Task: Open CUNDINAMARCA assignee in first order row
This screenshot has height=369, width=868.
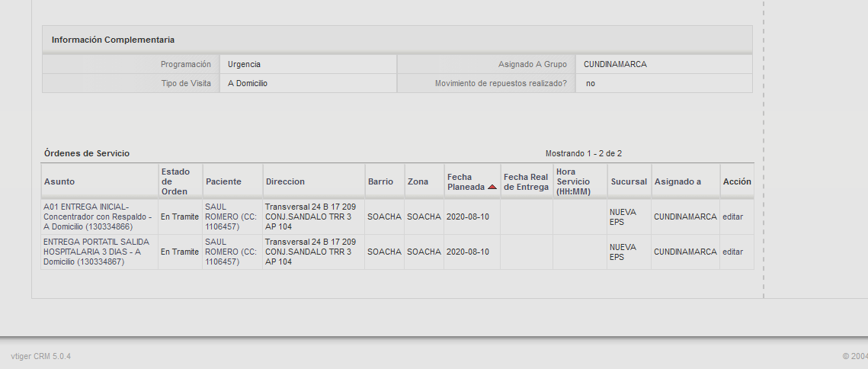Action: pos(685,217)
